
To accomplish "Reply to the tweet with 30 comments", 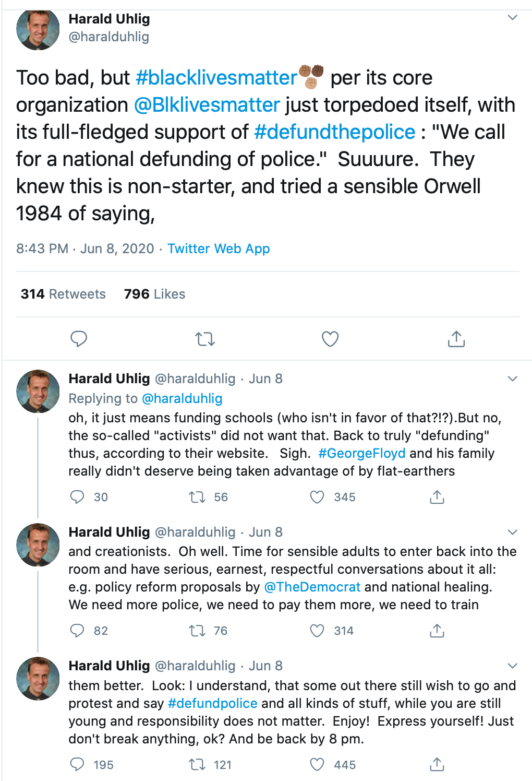I will point(77,497).
